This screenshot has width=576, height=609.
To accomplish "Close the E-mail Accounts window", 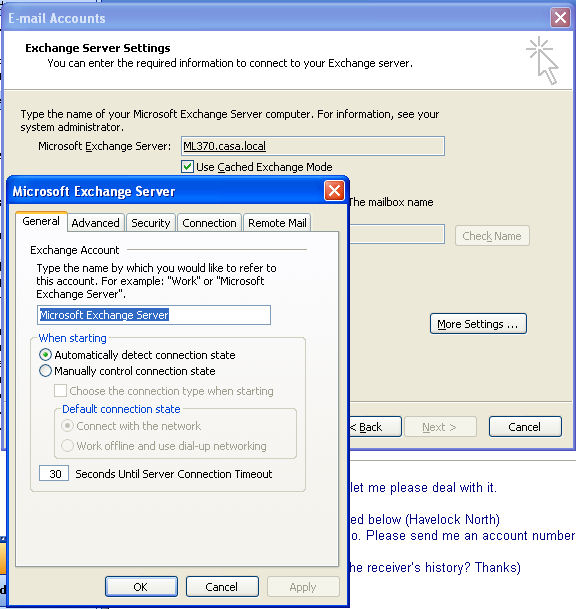I will point(560,17).
